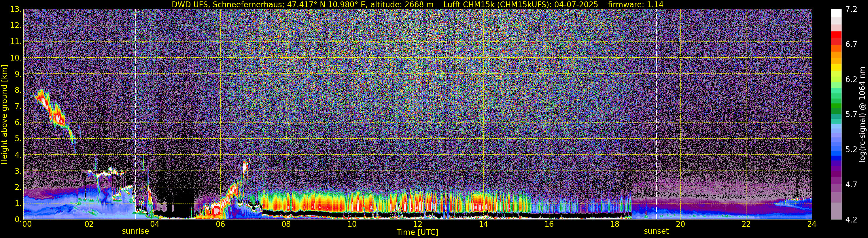Screen dimensions: 868x238
Task: Select the "6.2" colorbar tick value
Action: pos(851,80)
